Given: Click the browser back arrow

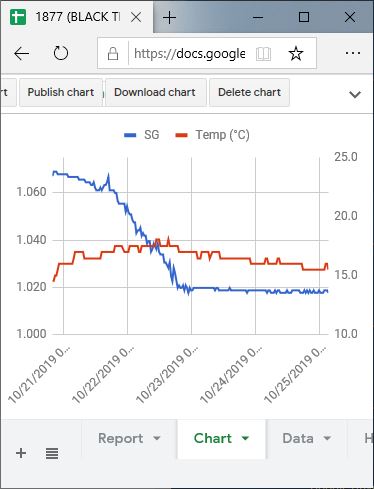Looking at the screenshot, I should [22, 53].
